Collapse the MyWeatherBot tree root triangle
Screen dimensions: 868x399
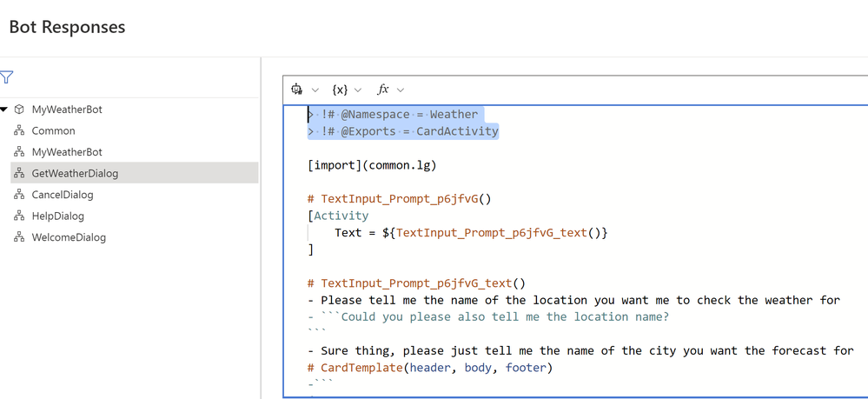[x=3, y=110]
